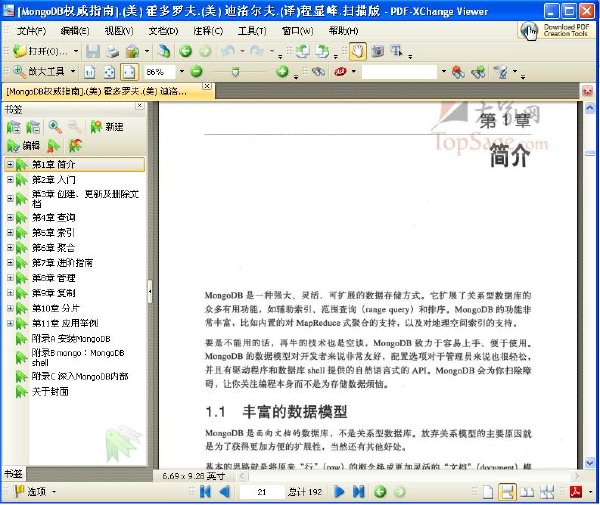Set Actual Size 1:1 view

tap(90, 72)
